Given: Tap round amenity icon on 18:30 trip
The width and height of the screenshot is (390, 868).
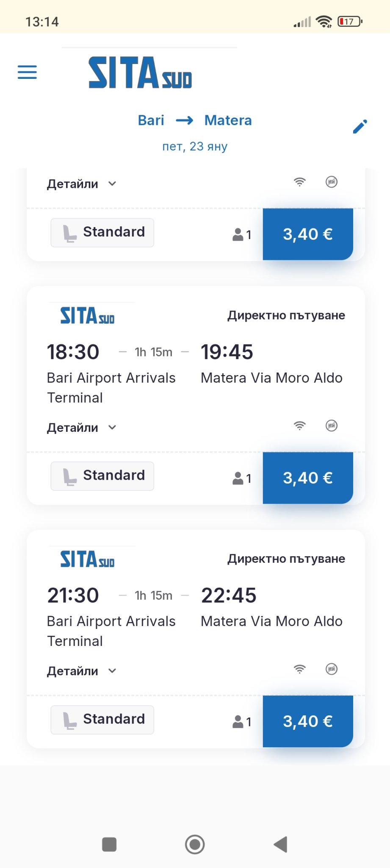Looking at the screenshot, I should click(x=332, y=426).
